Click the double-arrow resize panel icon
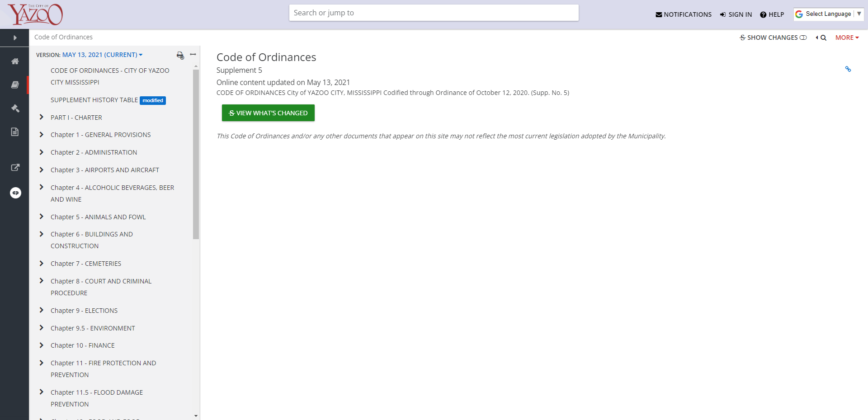 (x=193, y=54)
